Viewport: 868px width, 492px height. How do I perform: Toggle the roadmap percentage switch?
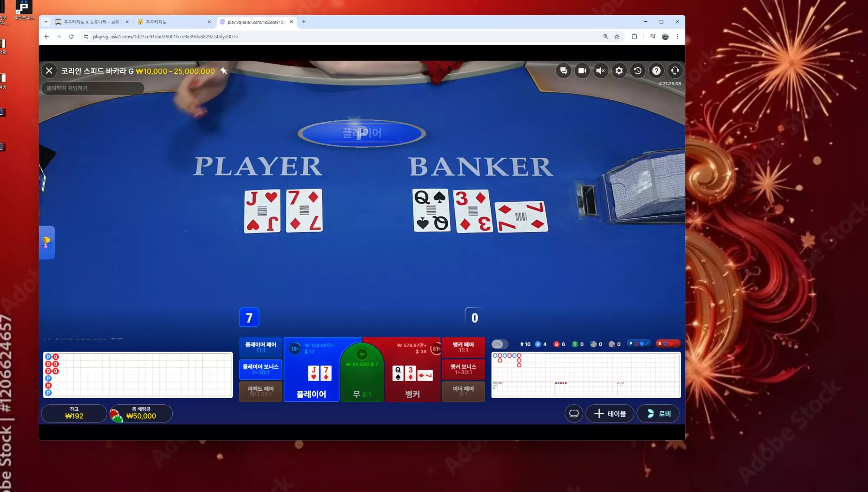499,344
